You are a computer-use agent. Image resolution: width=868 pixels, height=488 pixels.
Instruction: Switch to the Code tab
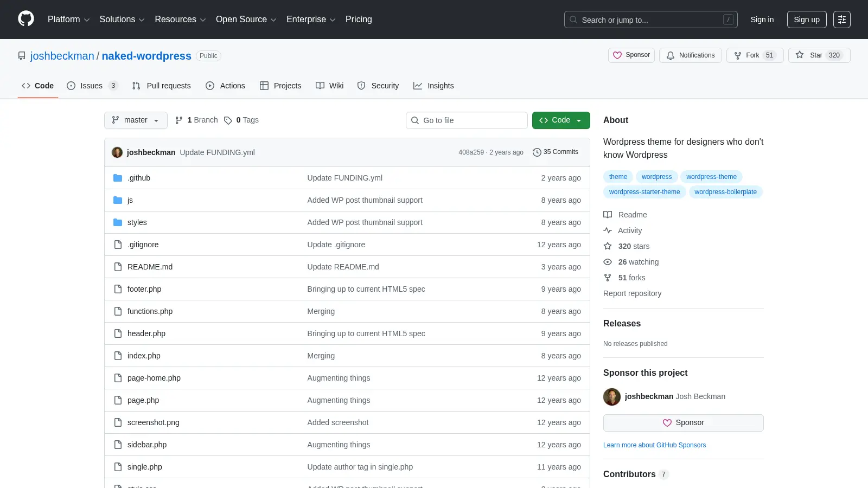point(37,86)
